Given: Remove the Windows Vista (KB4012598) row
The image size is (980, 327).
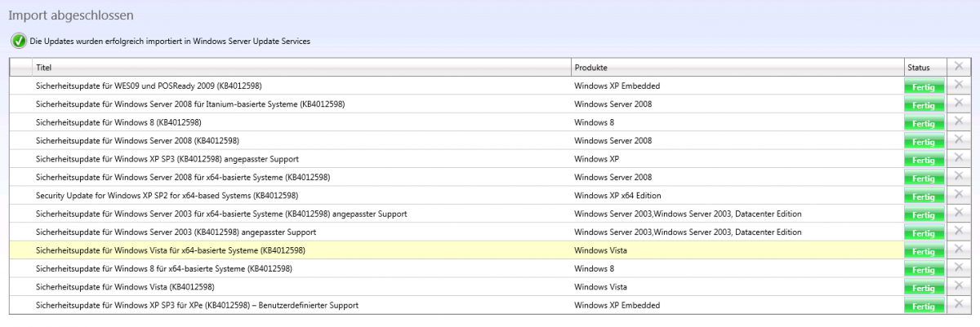Looking at the screenshot, I should click(959, 286).
